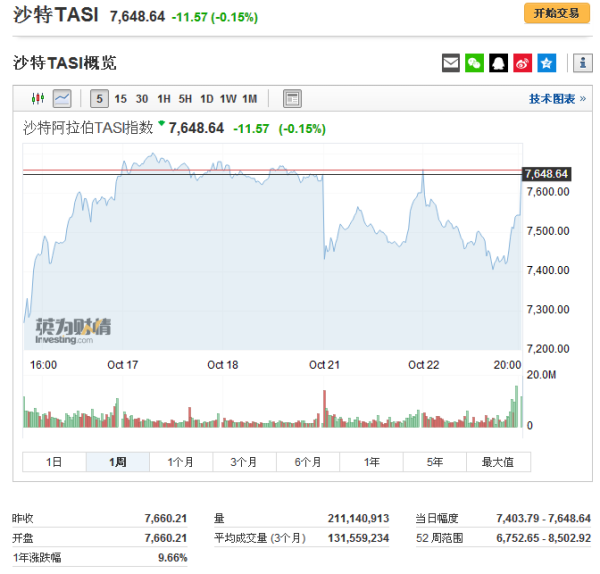Open the 技术图表 link
600x574 pixels.
[x=557, y=99]
